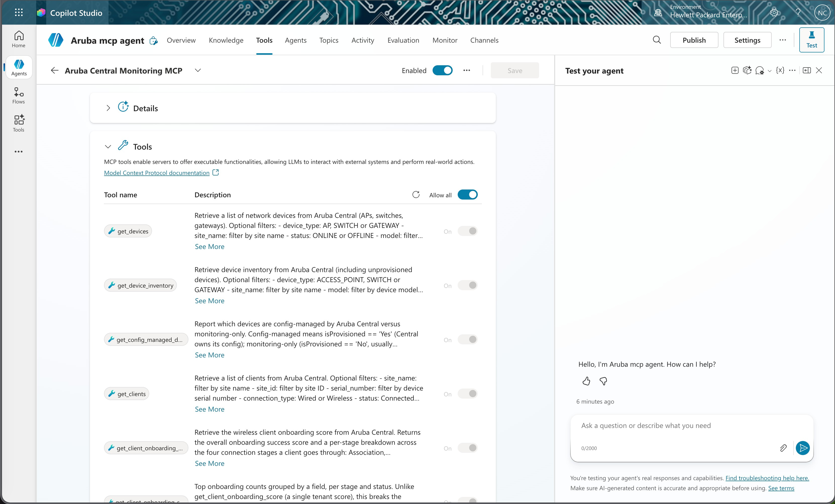Open the ellipsis menu beside Enabled toggle
This screenshot has height=504, width=835.
(467, 71)
